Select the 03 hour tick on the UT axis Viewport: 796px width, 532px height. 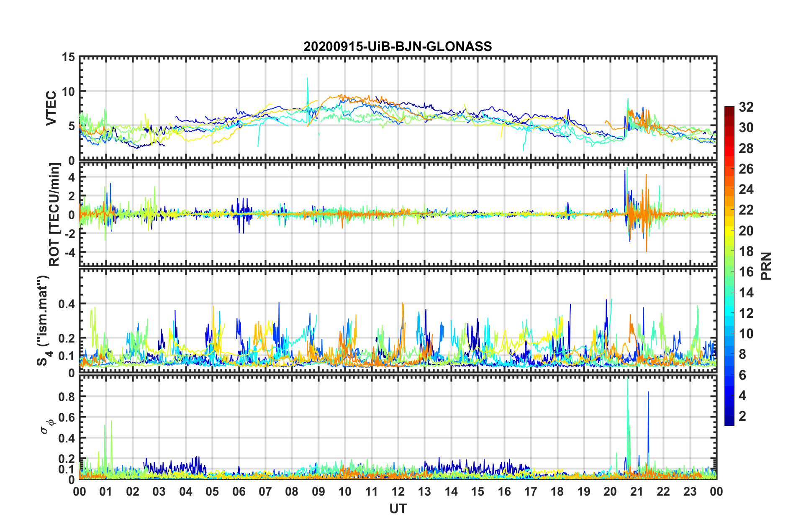[159, 491]
